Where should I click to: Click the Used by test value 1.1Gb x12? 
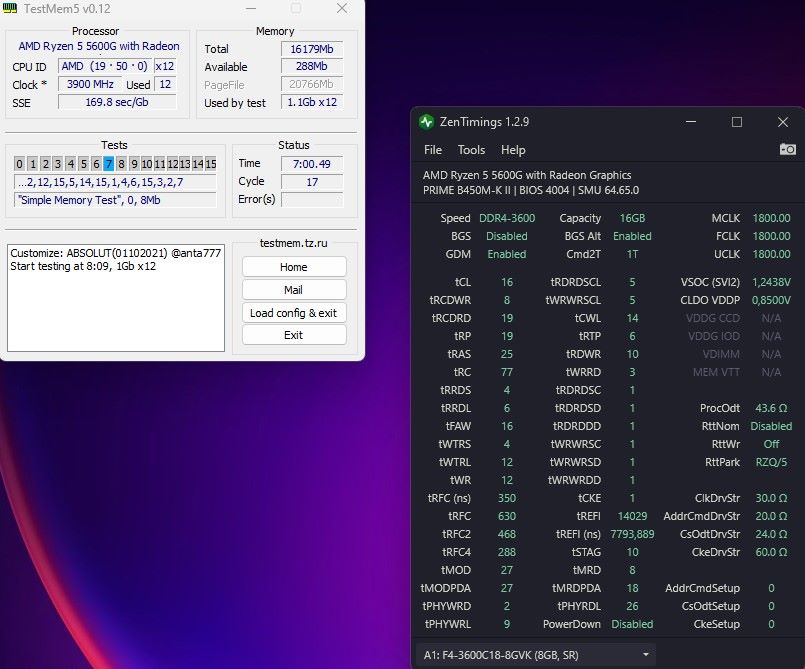pyautogui.click(x=312, y=102)
